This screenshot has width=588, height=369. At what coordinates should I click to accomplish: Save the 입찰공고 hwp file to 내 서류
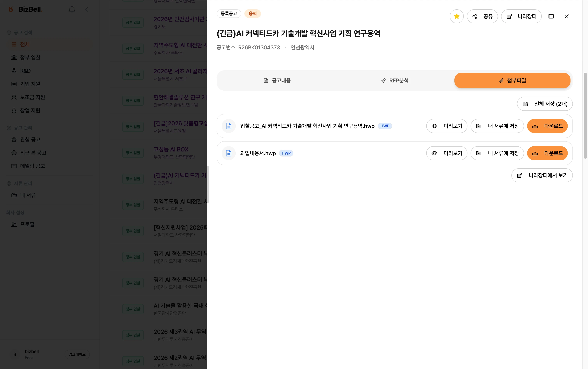click(x=497, y=126)
